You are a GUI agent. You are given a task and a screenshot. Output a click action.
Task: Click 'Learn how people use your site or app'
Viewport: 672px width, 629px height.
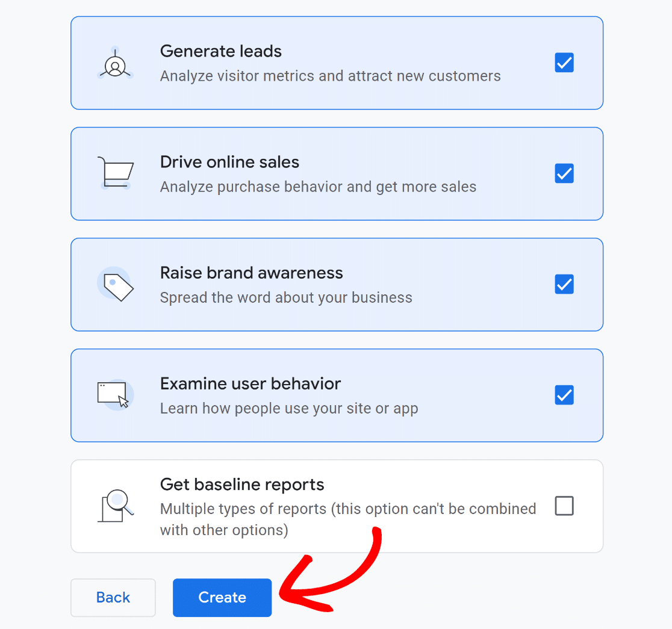tap(289, 408)
